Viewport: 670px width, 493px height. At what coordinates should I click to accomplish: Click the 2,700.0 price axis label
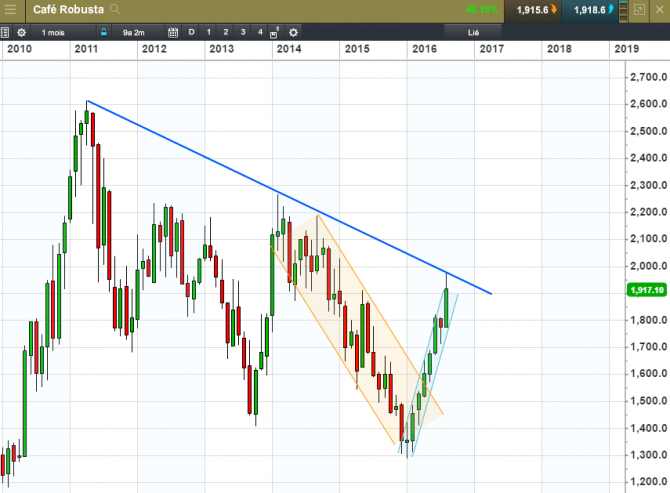pyautogui.click(x=649, y=77)
